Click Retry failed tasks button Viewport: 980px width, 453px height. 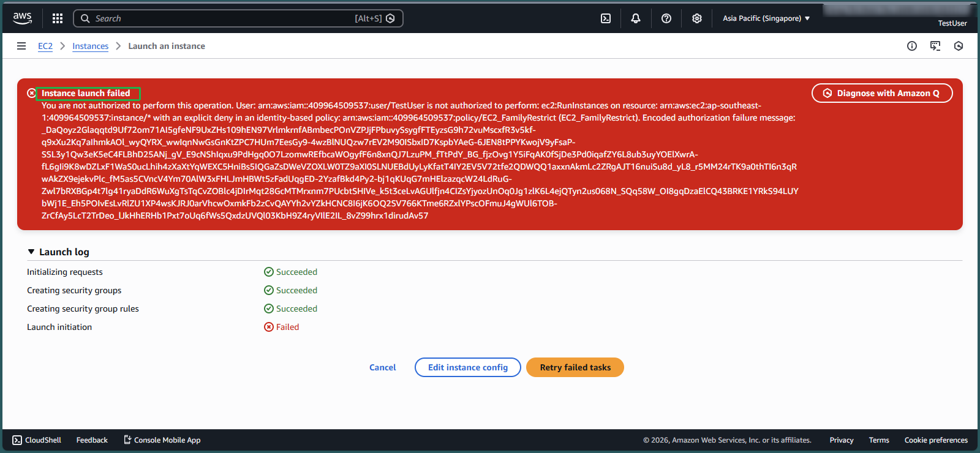click(x=575, y=367)
